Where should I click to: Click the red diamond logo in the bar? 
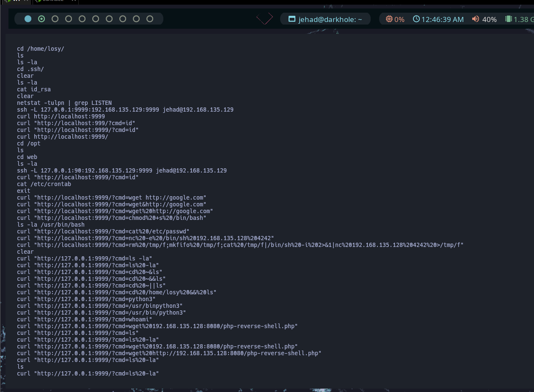tap(265, 19)
